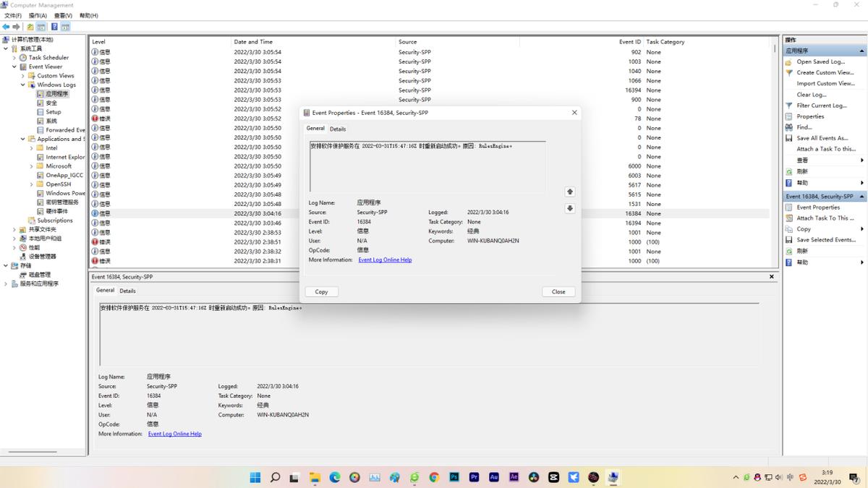Collapse the Windows Logs tree node
The image size is (868, 488).
pos(23,85)
